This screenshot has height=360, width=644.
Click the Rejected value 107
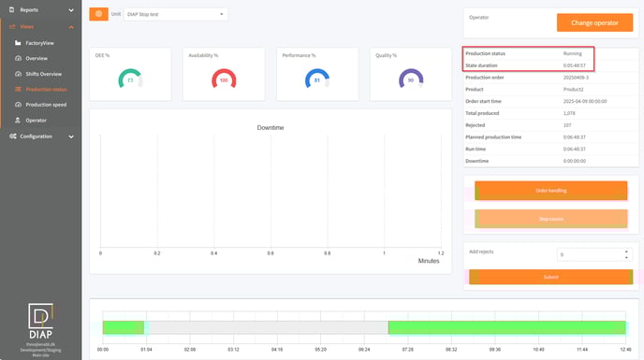click(567, 124)
